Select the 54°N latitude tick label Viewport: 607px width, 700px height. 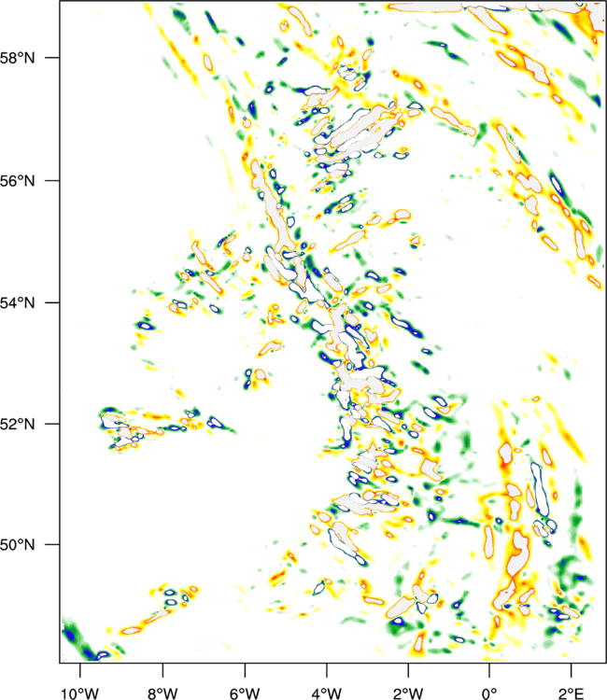click(x=26, y=302)
